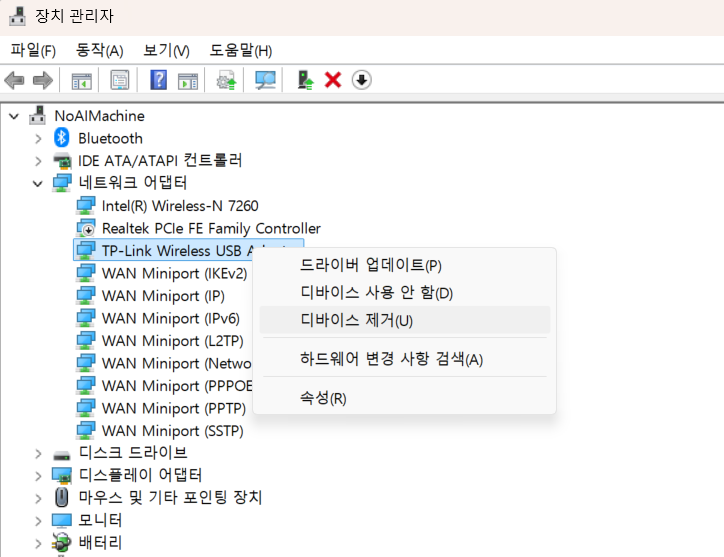Click the show/hide console tree toolbar icon
Image resolution: width=724 pixels, height=557 pixels.
(82, 80)
